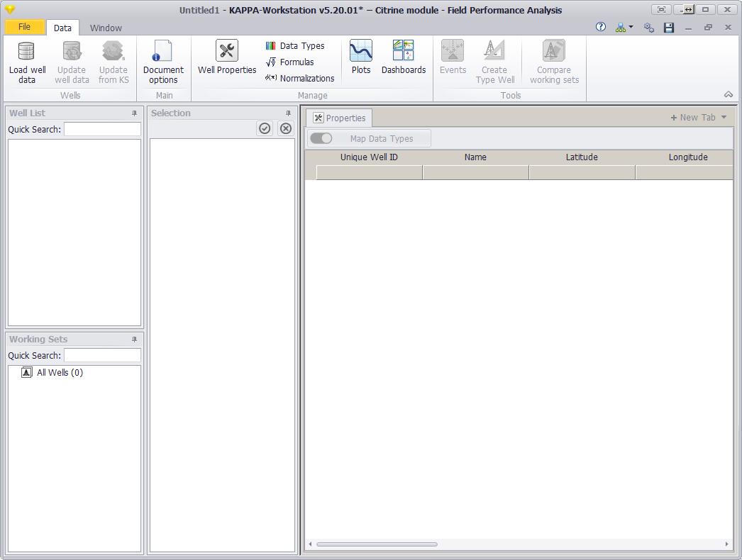Screen dimensions: 742x560
Task: Switch to the Window ribbon tab
Action: pos(106,28)
